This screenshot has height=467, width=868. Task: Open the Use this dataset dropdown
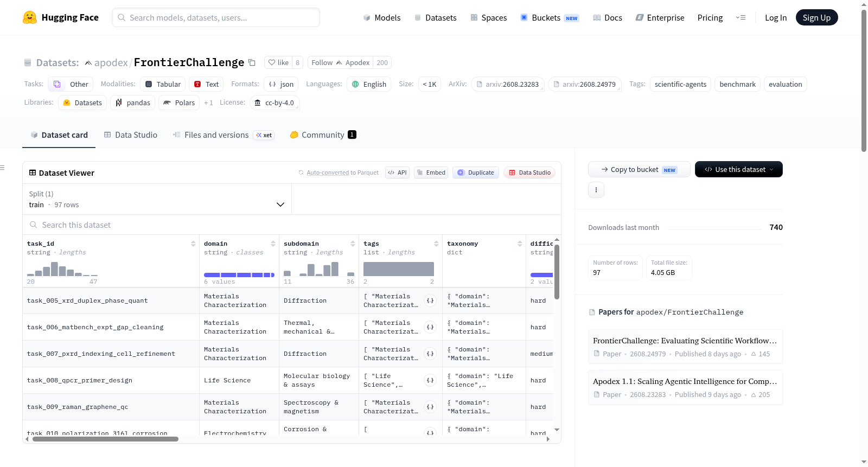click(x=739, y=169)
